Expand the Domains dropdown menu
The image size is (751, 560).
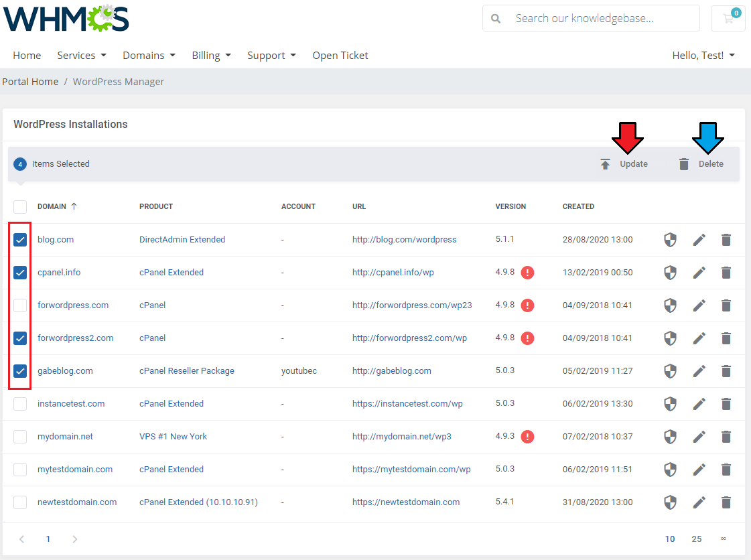point(149,56)
